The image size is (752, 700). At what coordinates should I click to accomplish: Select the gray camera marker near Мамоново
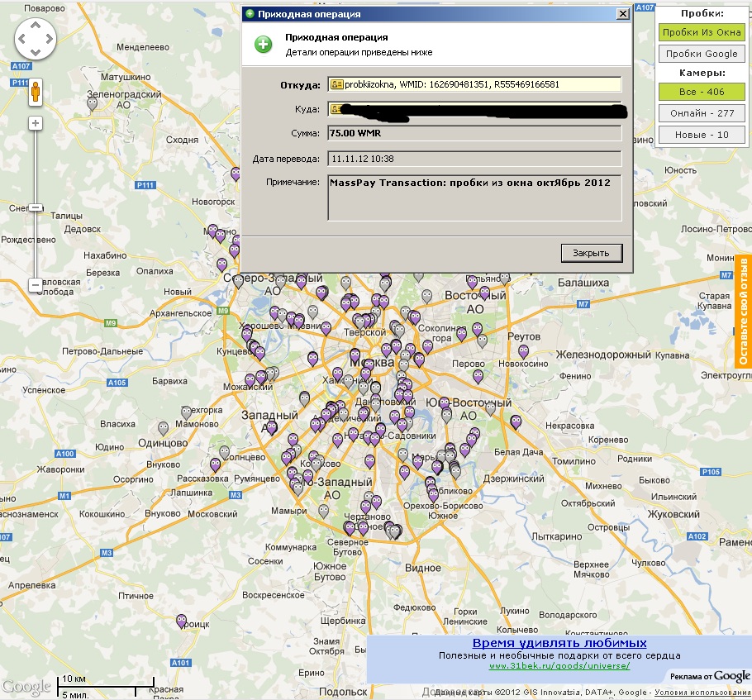[187, 412]
